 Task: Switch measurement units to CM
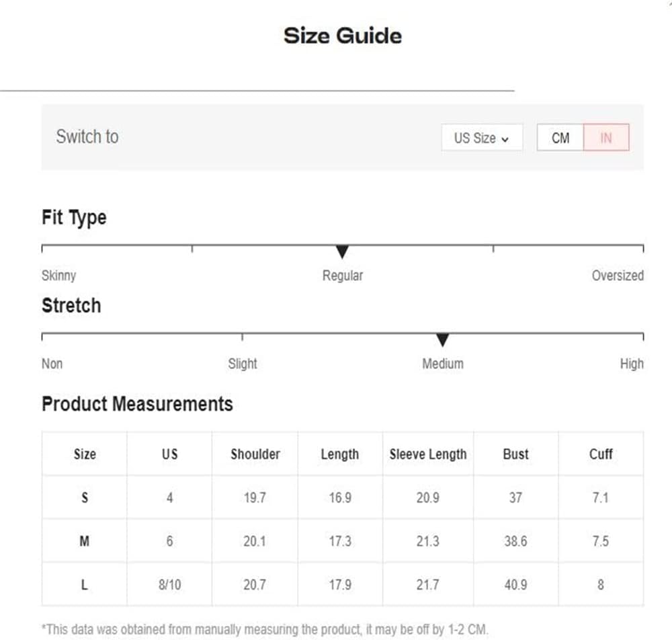coord(560,138)
